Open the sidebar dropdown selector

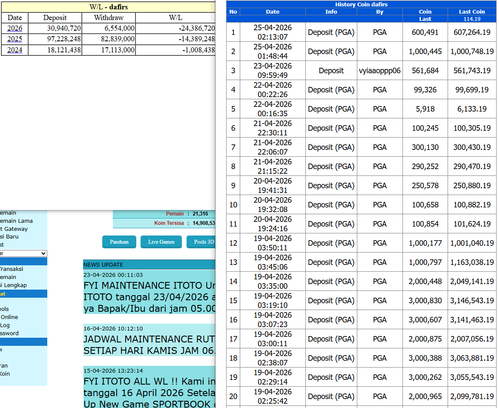tap(23, 253)
